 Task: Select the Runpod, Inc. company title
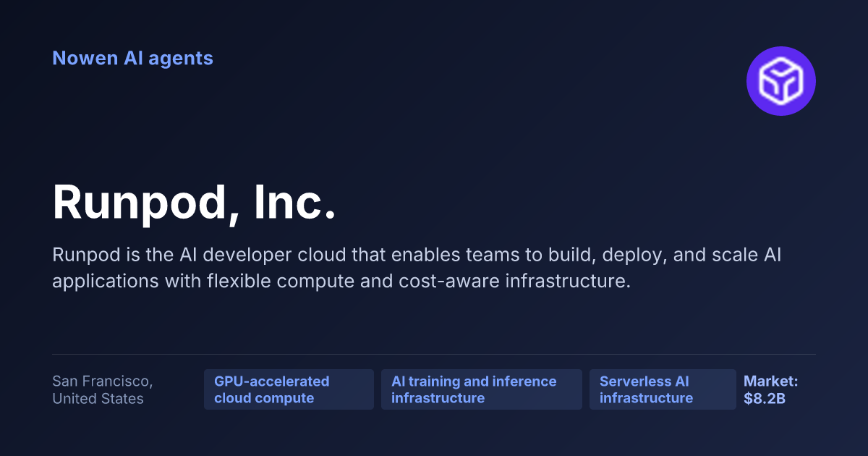tap(195, 202)
